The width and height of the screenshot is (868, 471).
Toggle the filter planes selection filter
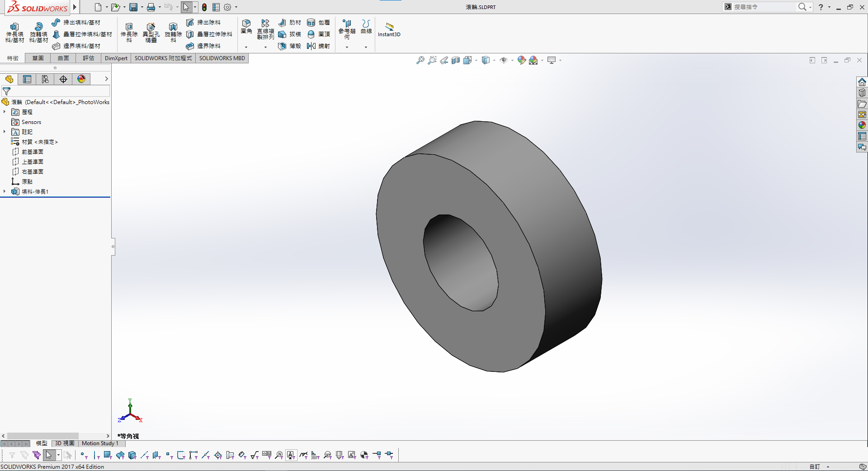[x=156, y=455]
